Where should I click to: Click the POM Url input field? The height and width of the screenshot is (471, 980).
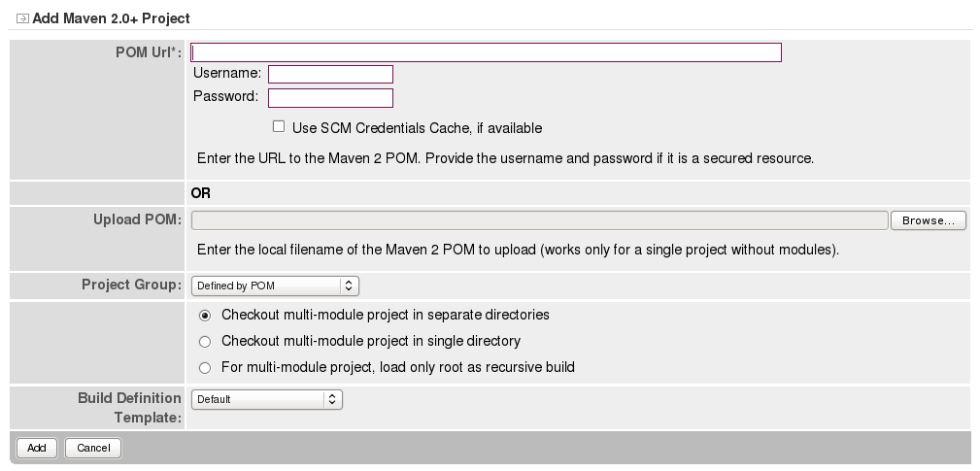click(x=486, y=52)
